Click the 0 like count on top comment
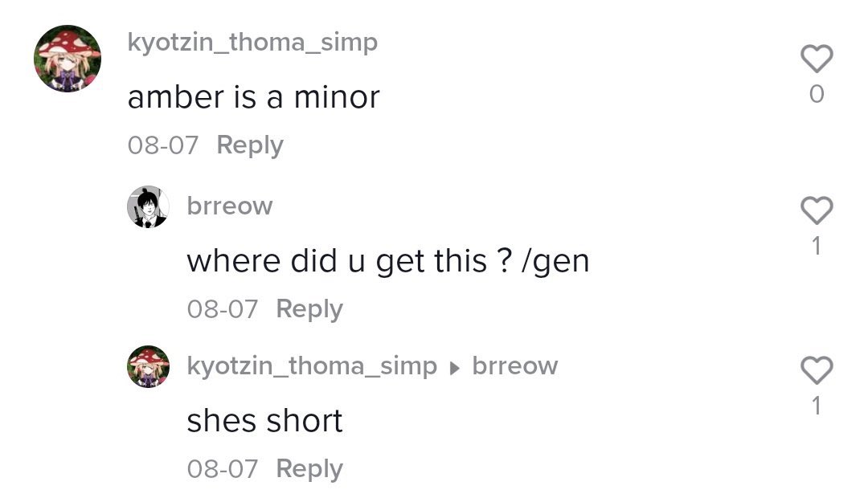The width and height of the screenshot is (868, 494). (817, 94)
